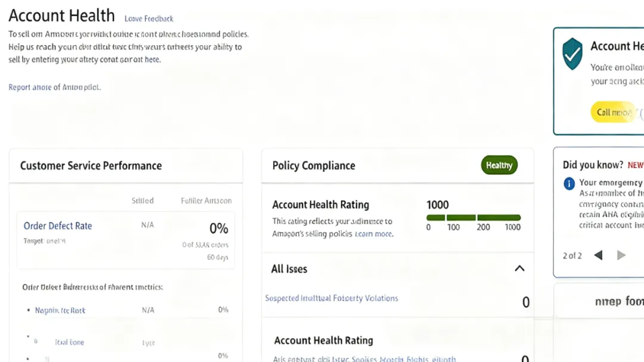Image resolution: width=644 pixels, height=362 pixels.
Task: Open the first metric link under Order Defect breakdown
Action: pos(60,310)
